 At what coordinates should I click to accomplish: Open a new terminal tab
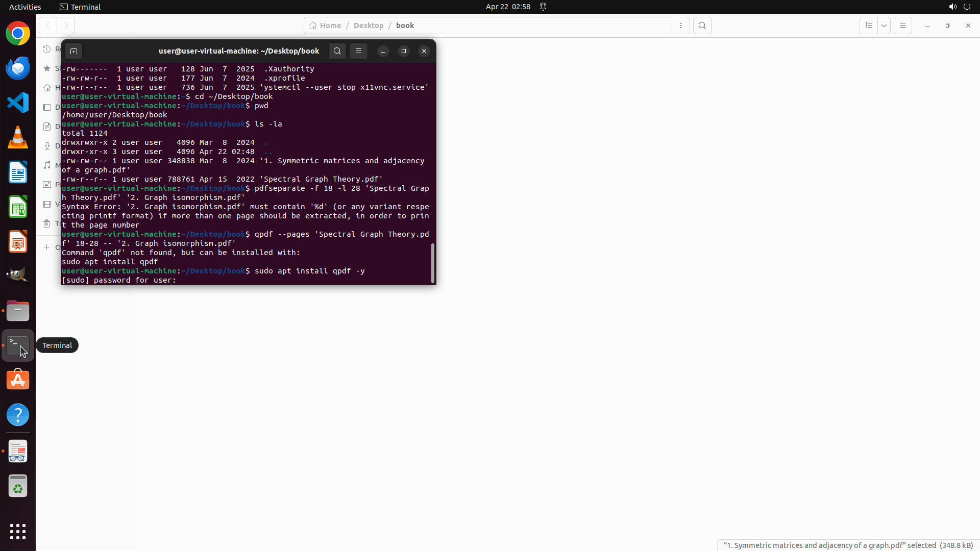(73, 51)
